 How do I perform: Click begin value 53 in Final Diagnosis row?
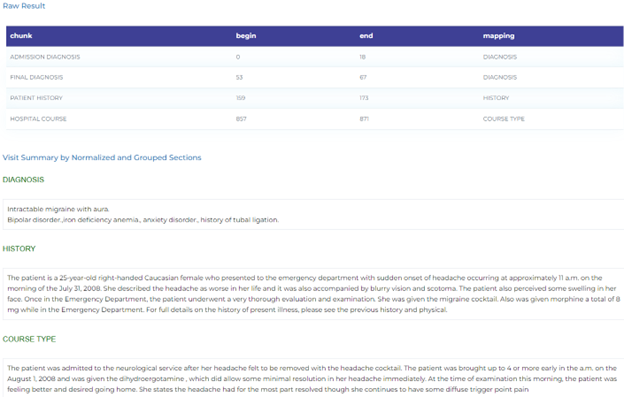pyautogui.click(x=239, y=77)
